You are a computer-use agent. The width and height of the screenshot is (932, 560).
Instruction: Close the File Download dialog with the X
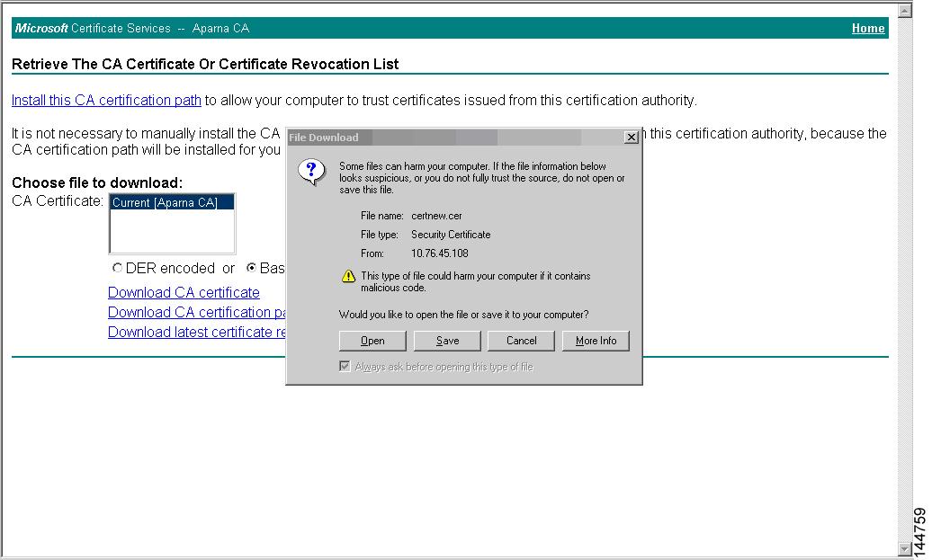[631, 137]
